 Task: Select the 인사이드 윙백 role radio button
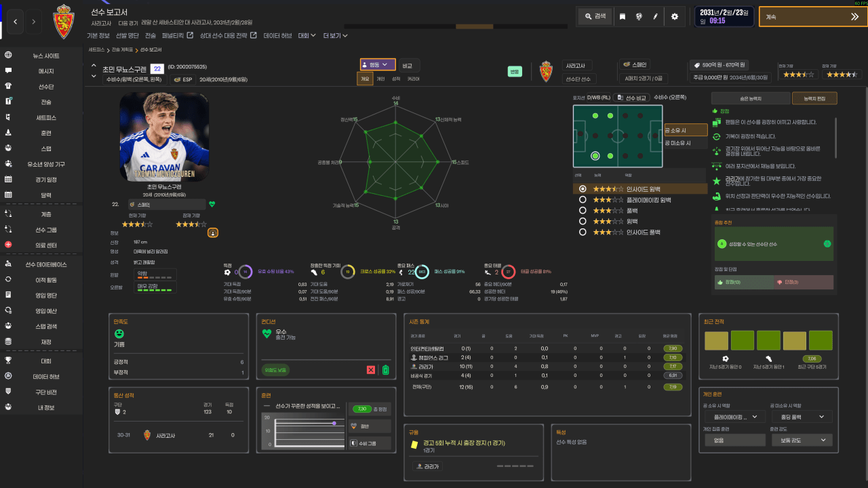(x=582, y=189)
